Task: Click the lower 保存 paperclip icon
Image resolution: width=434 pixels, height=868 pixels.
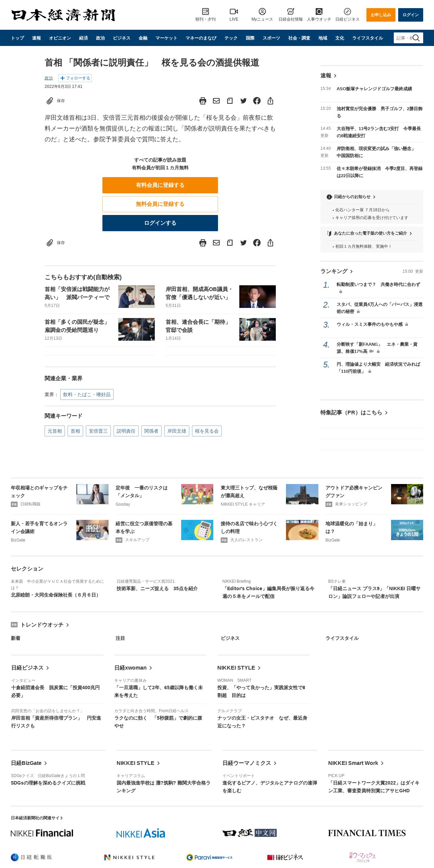Action: [x=50, y=243]
